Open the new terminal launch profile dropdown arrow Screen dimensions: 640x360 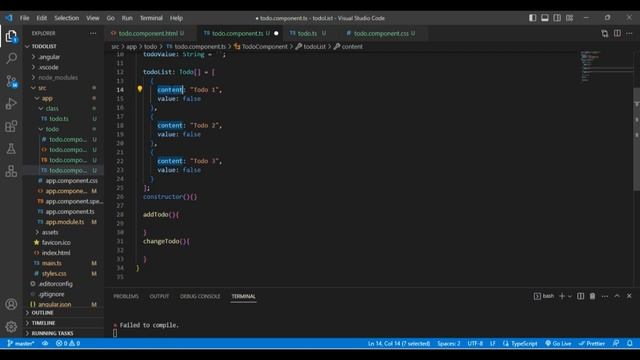[x=570, y=296]
